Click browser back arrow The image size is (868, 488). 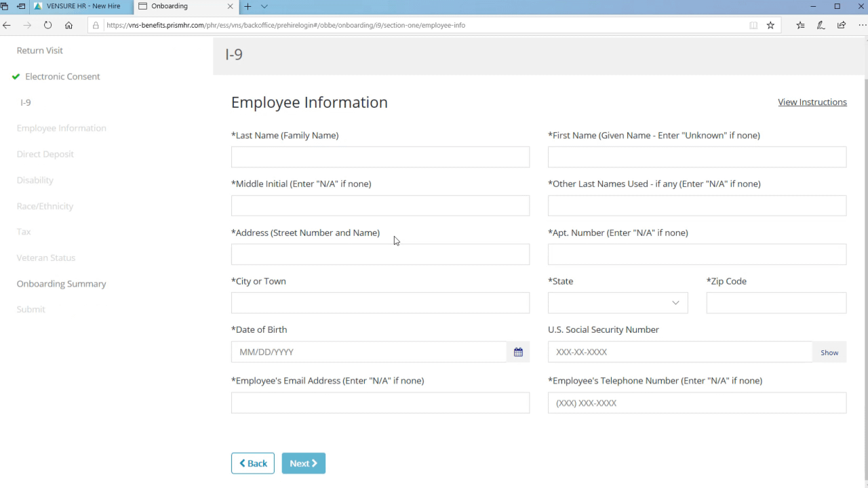[7, 25]
